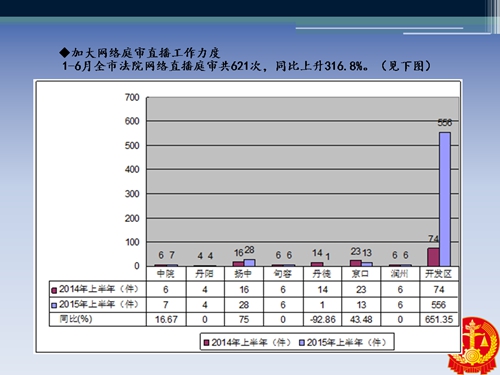This screenshot has width=500, height=375.
Task: Select the 651.35 cell in the table
Action: click(439, 320)
